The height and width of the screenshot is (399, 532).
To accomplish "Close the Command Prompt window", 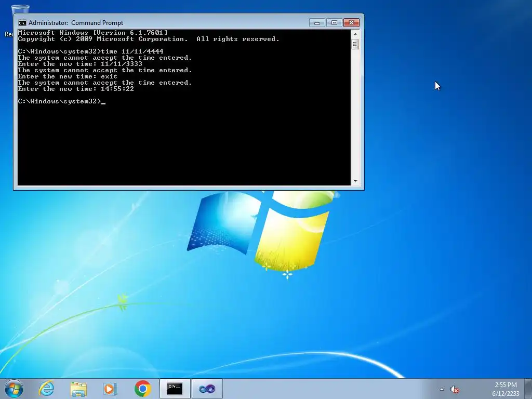I will pyautogui.click(x=352, y=23).
